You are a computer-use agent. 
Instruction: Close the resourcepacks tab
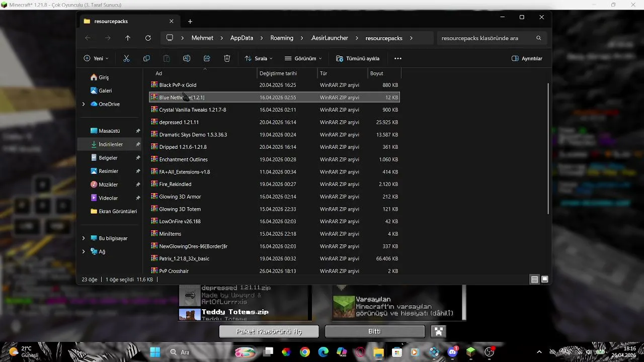171,21
